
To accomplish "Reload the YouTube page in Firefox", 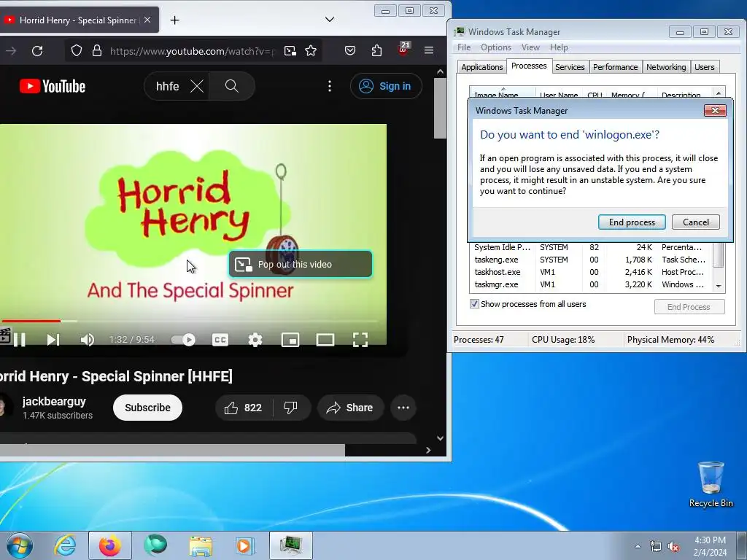I will [x=37, y=51].
